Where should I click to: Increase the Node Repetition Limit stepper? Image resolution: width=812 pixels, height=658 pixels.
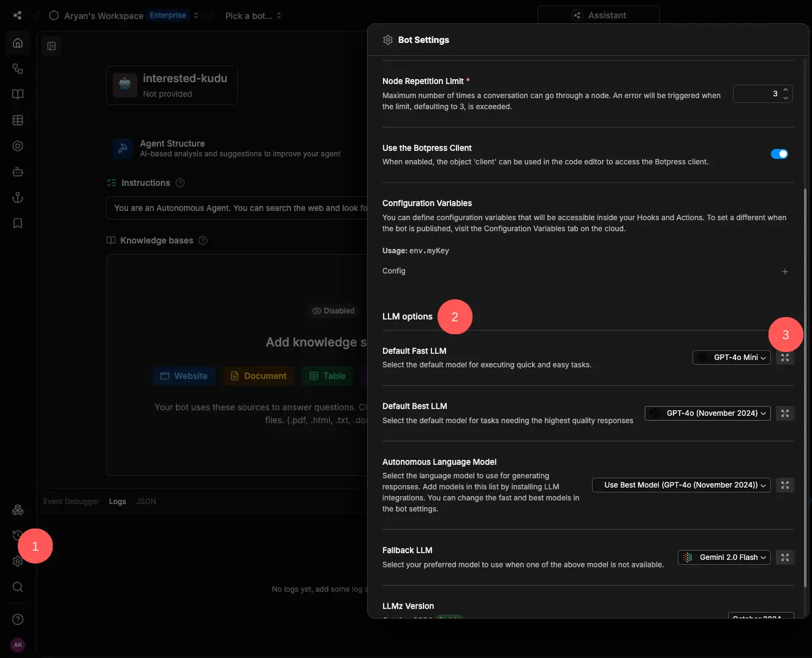786,90
